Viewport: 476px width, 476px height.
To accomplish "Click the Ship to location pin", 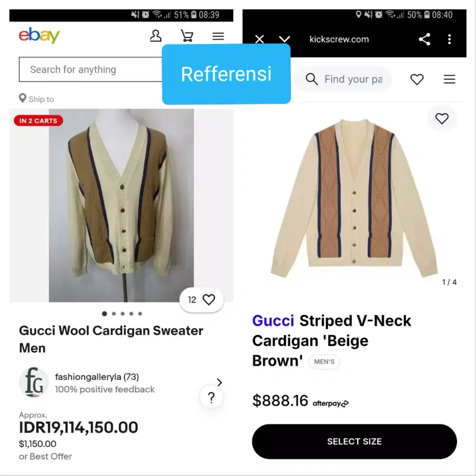I will coord(22,98).
